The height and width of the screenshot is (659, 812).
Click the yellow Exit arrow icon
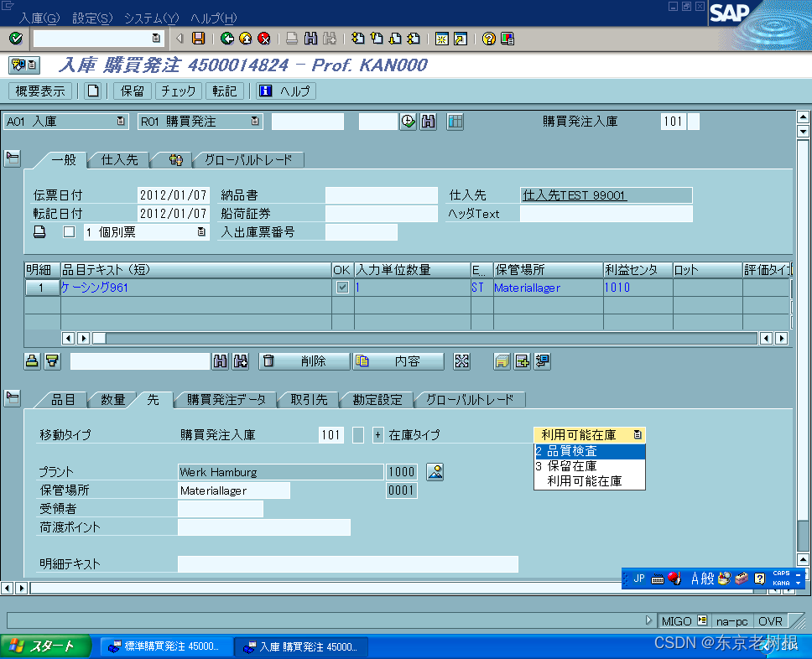coord(246,39)
